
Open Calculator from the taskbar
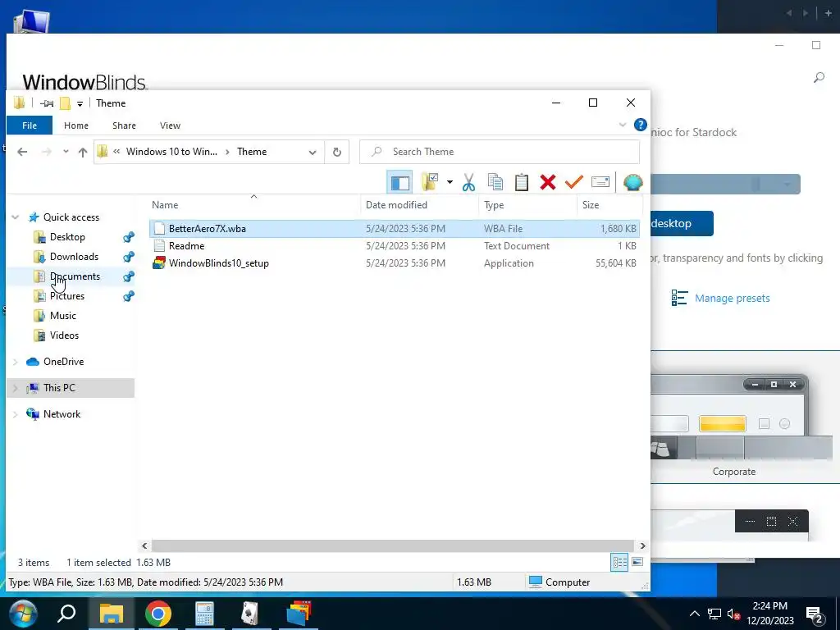204,614
